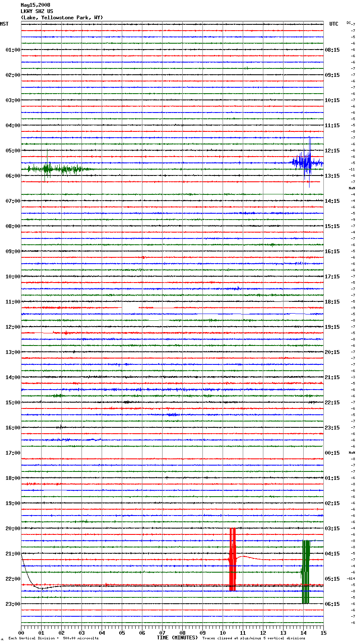Click the "00" minute tick label
Image resolution: width=357 pixels, height=644 pixels.
click(x=21, y=633)
